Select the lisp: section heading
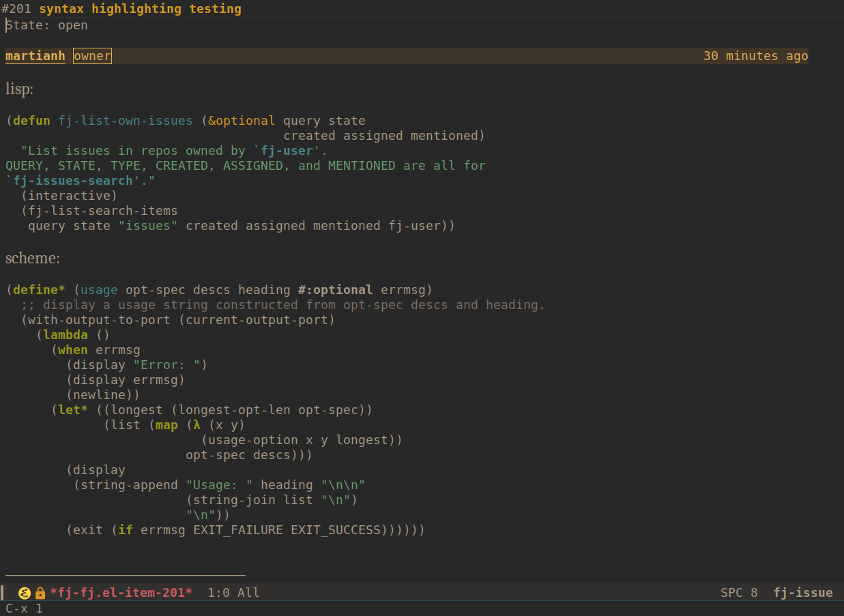Image resolution: width=844 pixels, height=616 pixels. (x=18, y=89)
